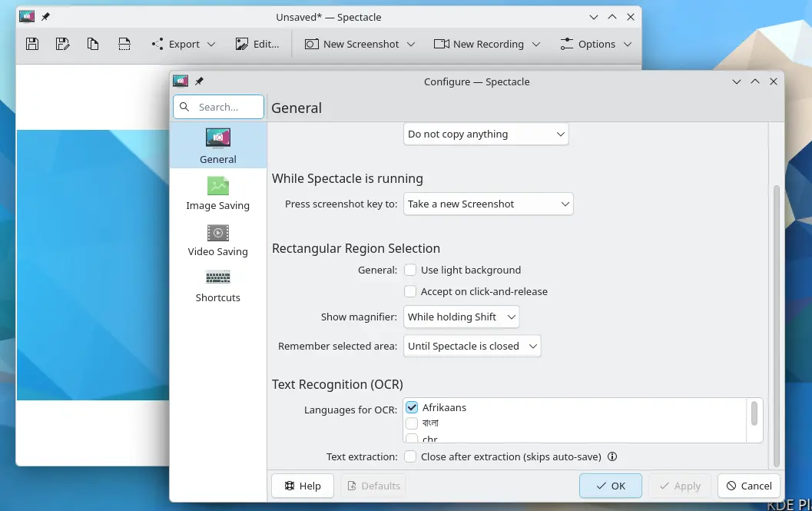This screenshot has height=511, width=812.
Task: Click the Search field in Configure dialog
Action: tap(219, 107)
